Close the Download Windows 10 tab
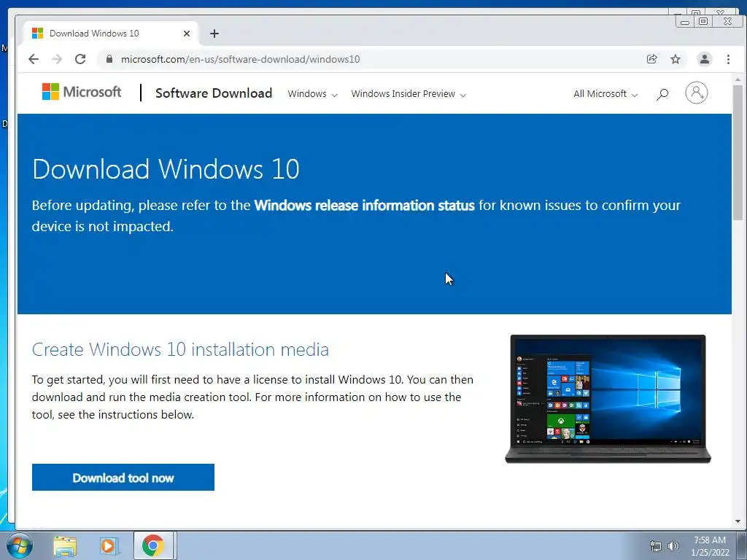The image size is (747, 560). pyautogui.click(x=187, y=34)
